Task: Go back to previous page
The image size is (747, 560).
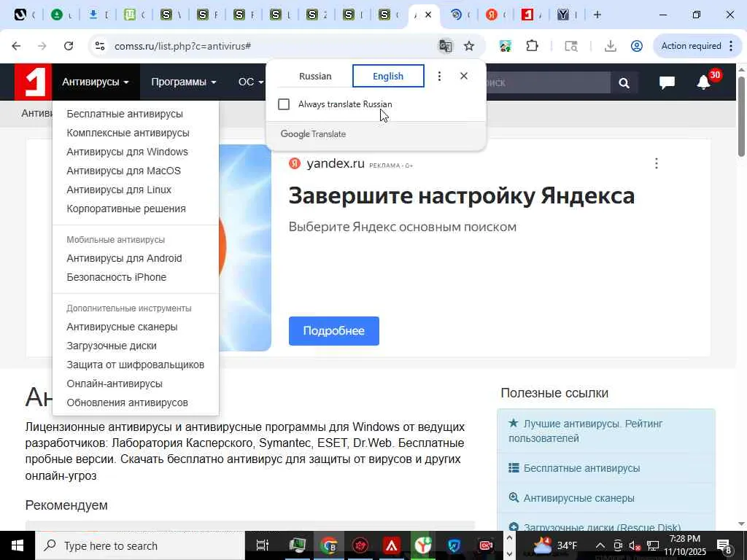Action: pyautogui.click(x=16, y=46)
